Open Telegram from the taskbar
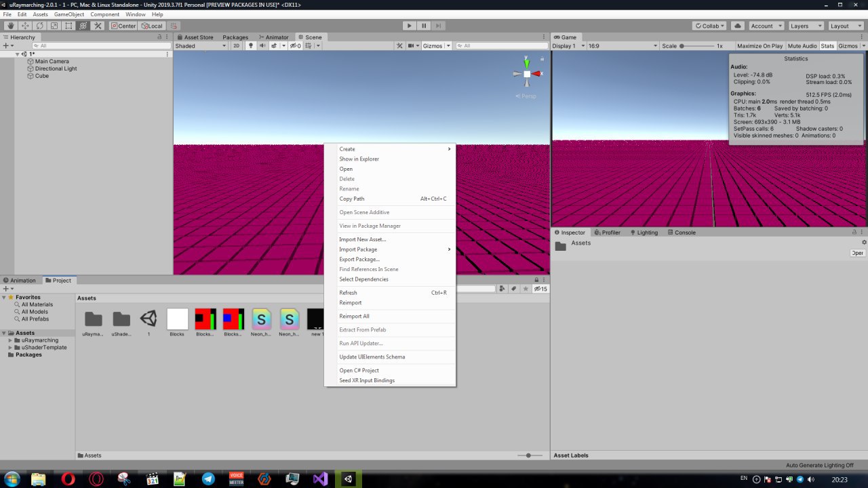This screenshot has width=868, height=488. [208, 479]
